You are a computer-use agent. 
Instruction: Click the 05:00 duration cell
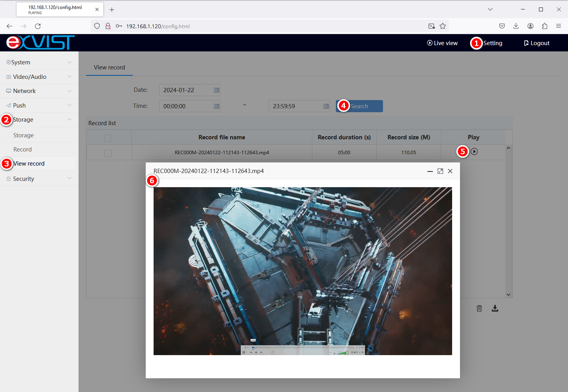344,153
